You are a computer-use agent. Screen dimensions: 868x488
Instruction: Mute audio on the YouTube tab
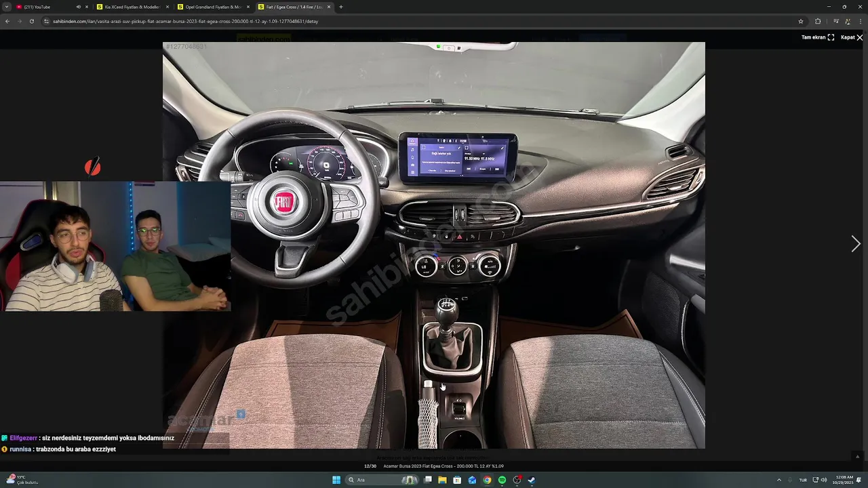pyautogui.click(x=78, y=7)
